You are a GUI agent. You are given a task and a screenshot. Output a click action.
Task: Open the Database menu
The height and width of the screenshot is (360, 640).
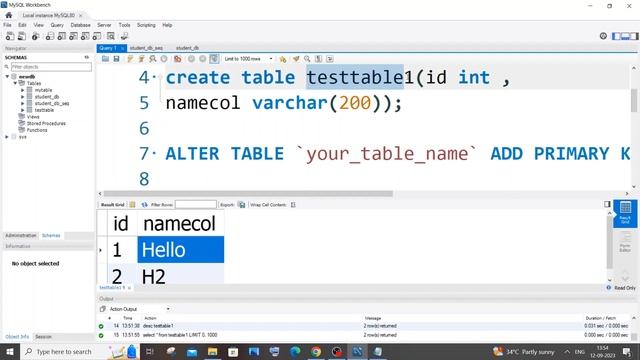point(80,25)
